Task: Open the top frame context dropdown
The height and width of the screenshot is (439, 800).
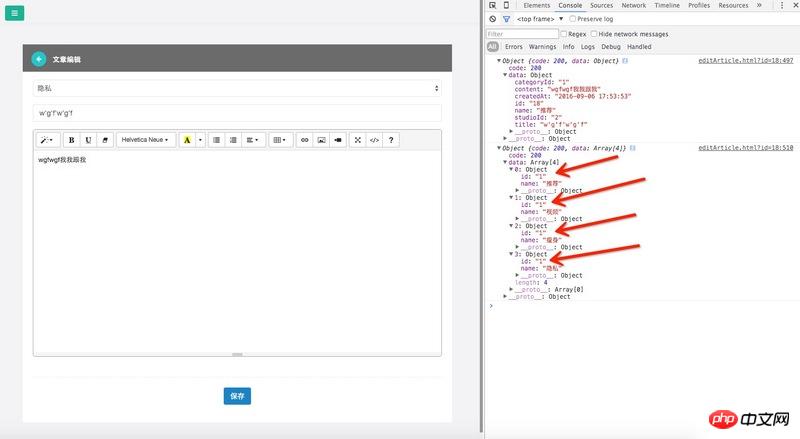Action: point(540,19)
